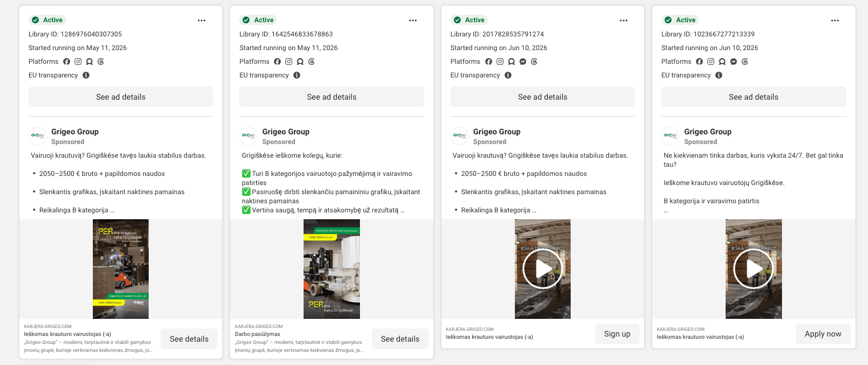Click Facebook platform icon on ad 1286976040307305
Screen dimensions: 868x365
pos(67,61)
